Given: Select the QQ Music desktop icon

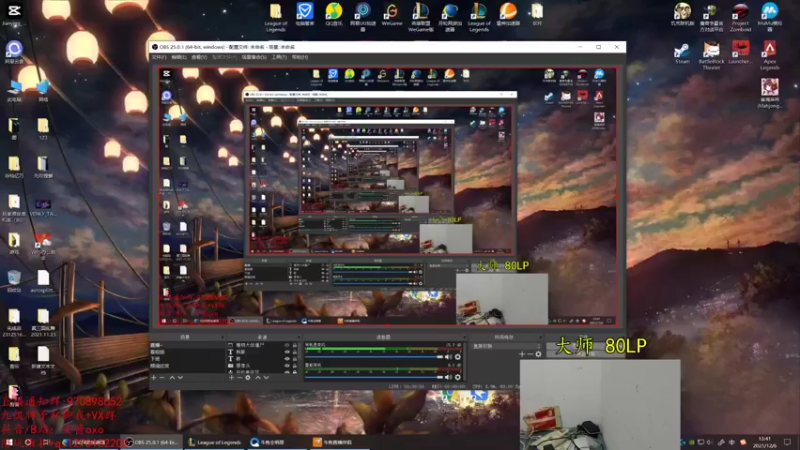Looking at the screenshot, I should coord(334,14).
